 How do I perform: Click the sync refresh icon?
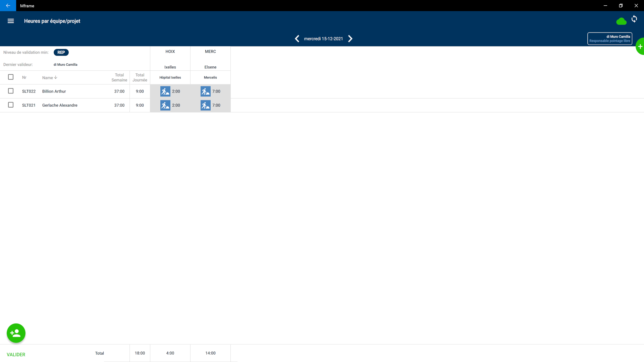coord(634,19)
